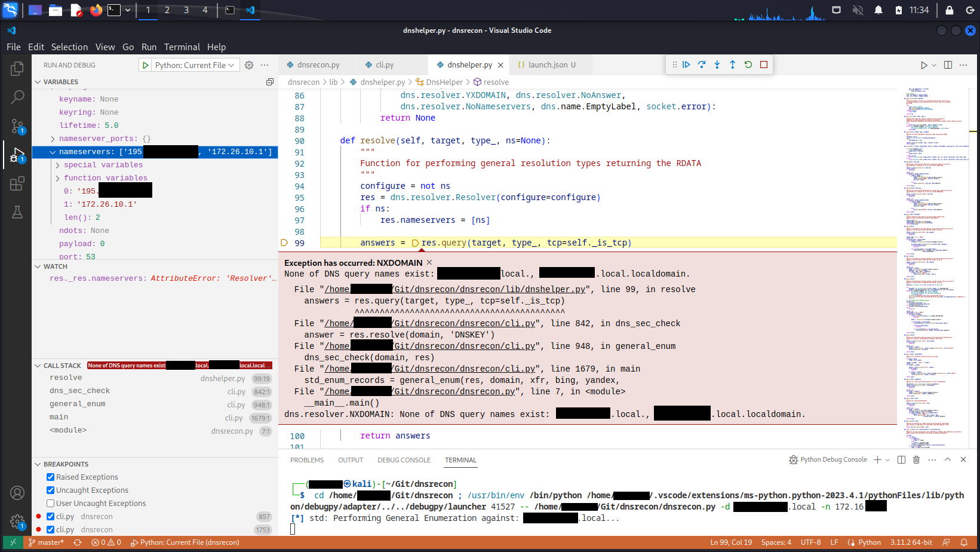980x552 pixels.
Task: Click the Step Into debug icon
Action: 717,65
